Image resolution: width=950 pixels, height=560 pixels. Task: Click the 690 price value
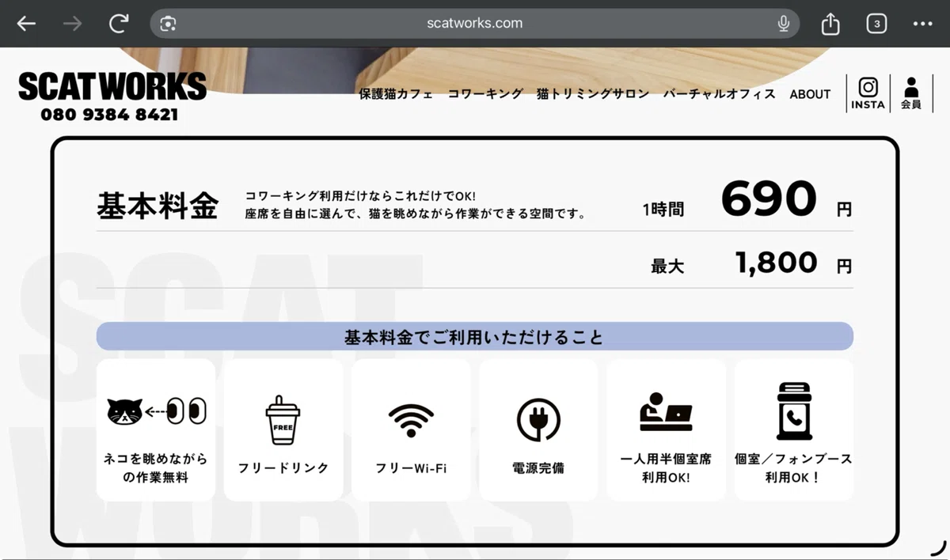[x=769, y=199]
